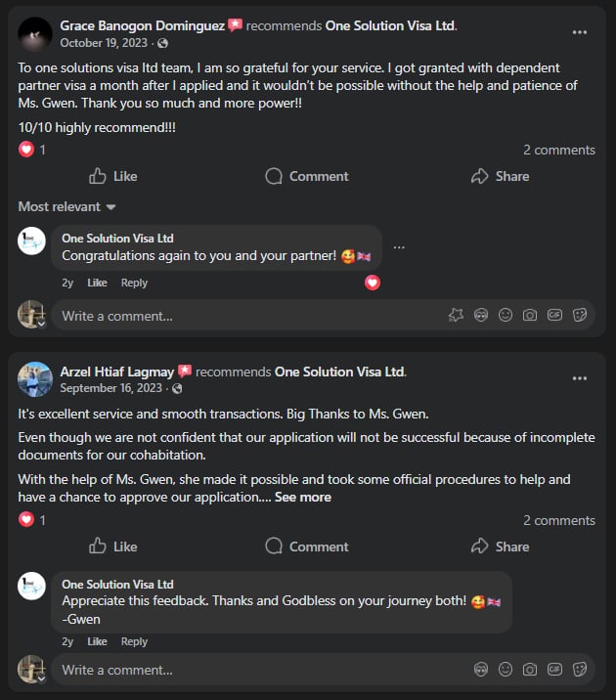Image resolution: width=616 pixels, height=700 pixels.
Task: Click the 'Write a comment' field under Grace's post
Action: pos(244,315)
